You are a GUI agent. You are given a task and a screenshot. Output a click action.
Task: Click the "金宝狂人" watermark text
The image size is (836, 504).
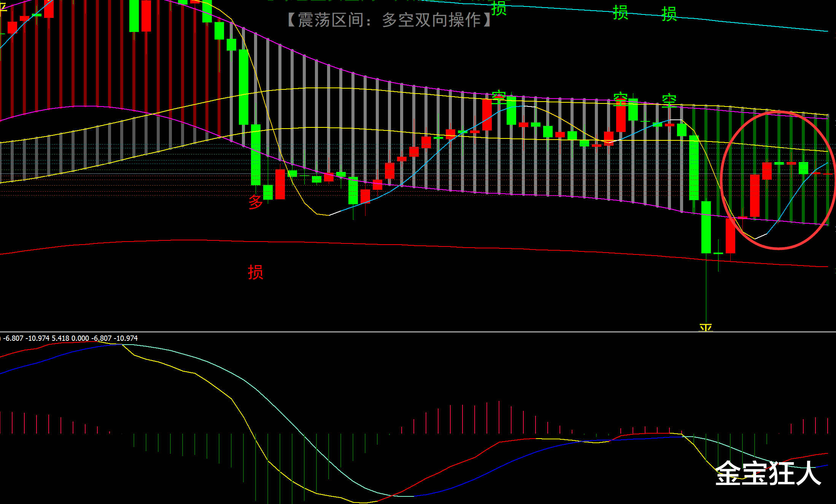(x=768, y=474)
